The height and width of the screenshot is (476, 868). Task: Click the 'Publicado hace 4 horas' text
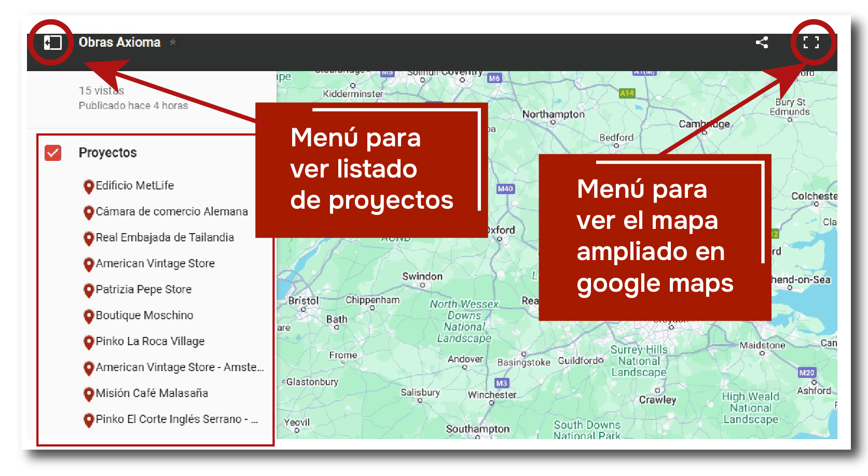pos(133,105)
